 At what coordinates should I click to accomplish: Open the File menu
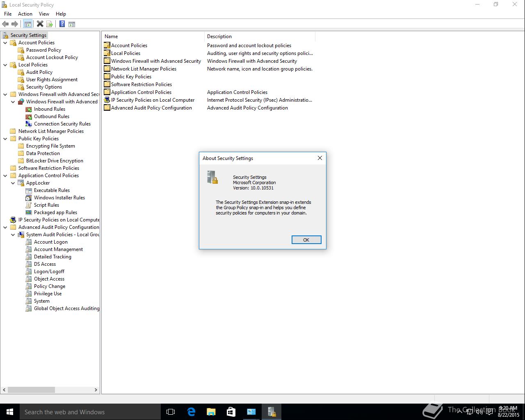pos(8,14)
